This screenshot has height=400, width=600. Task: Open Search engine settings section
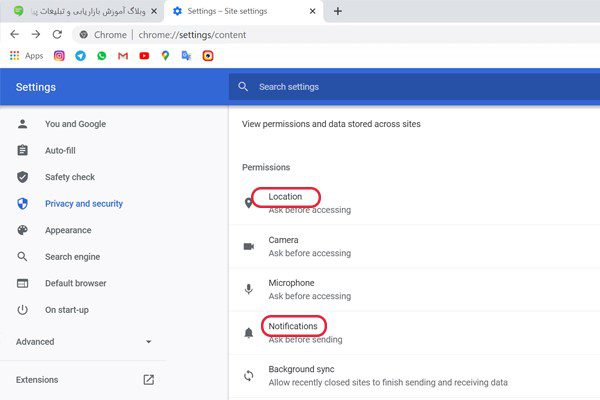tap(72, 256)
